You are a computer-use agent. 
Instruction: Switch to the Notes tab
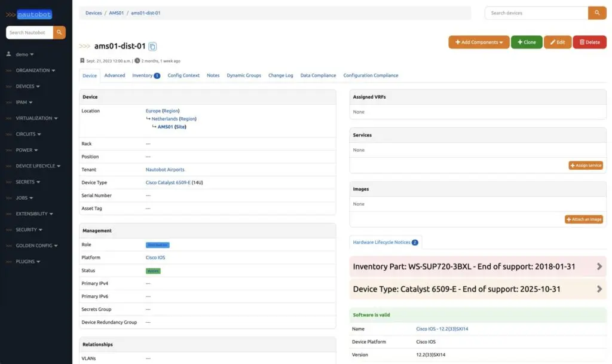click(213, 75)
